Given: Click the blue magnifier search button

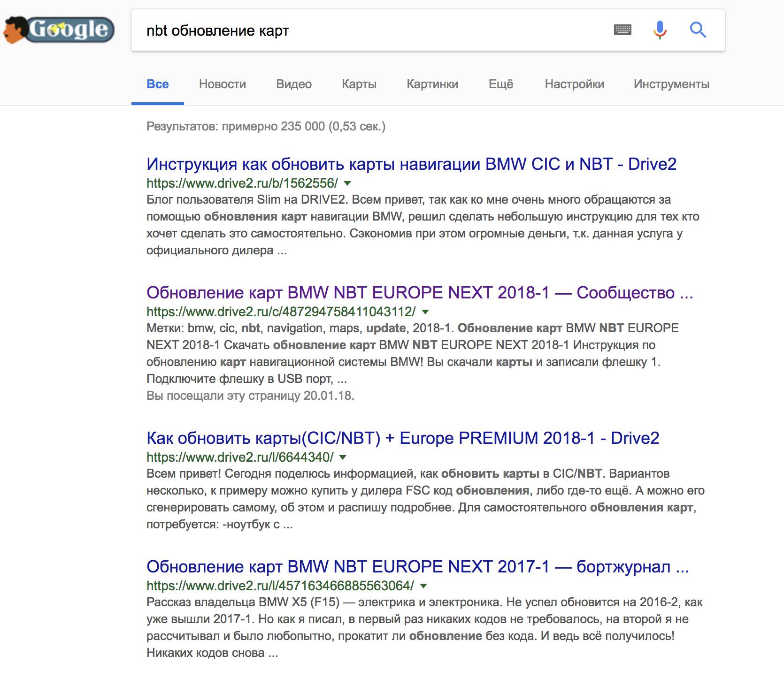Looking at the screenshot, I should coord(698,30).
